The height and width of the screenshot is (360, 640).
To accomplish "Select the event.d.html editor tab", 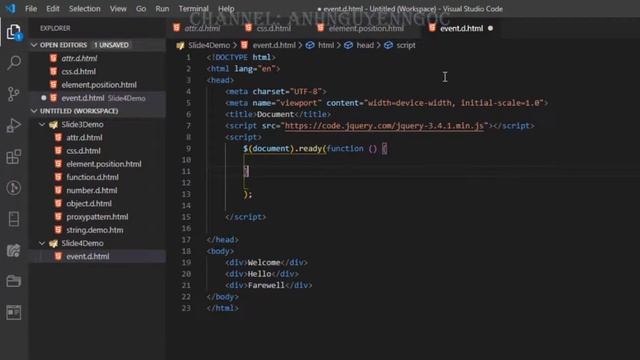I will (x=461, y=28).
